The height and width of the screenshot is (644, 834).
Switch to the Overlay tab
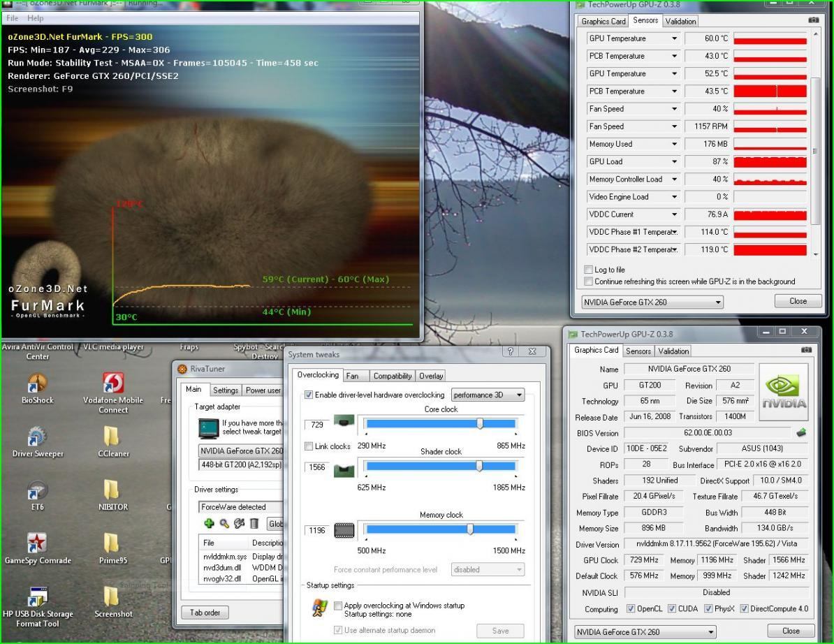(x=431, y=376)
